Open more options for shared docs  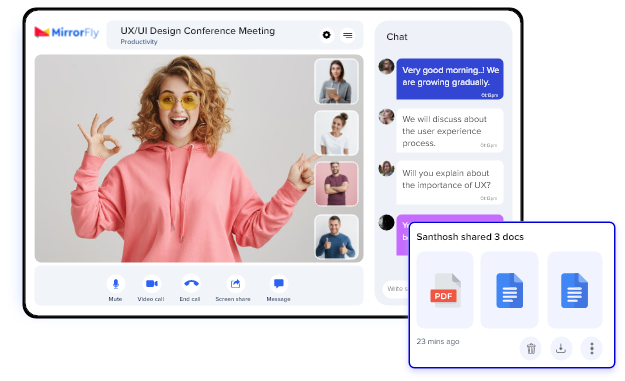592,349
